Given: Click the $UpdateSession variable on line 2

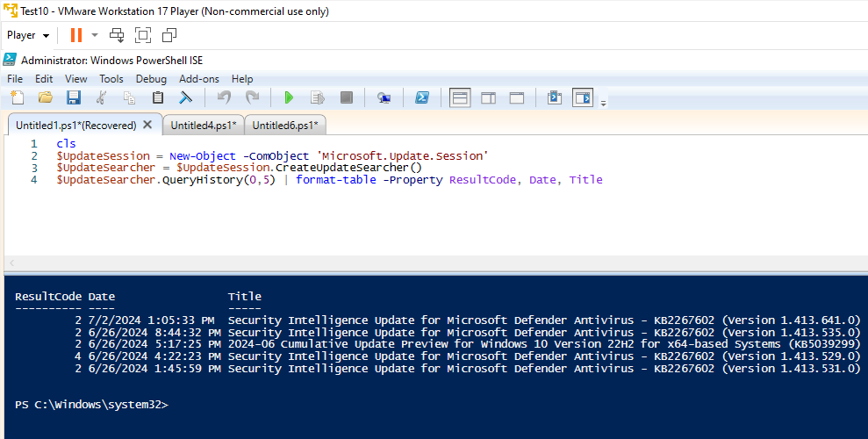Looking at the screenshot, I should [x=103, y=156].
